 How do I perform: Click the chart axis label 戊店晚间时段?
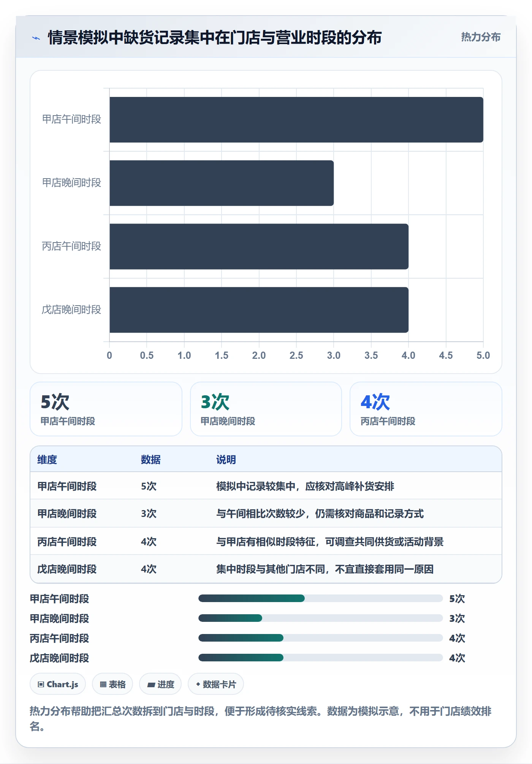[x=71, y=310]
